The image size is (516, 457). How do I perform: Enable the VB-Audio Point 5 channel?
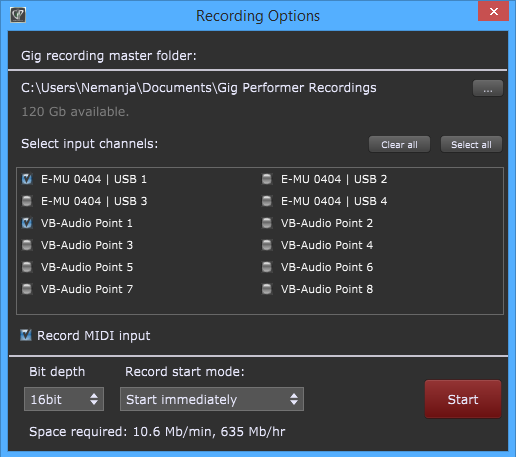point(27,267)
